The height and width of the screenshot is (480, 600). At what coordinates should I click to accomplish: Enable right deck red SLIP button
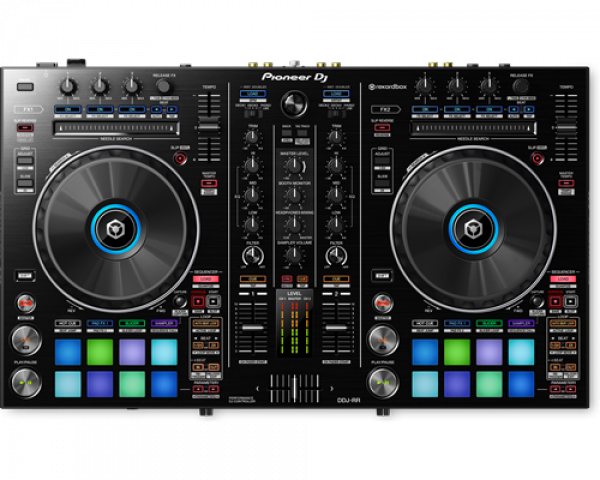[x=538, y=158]
